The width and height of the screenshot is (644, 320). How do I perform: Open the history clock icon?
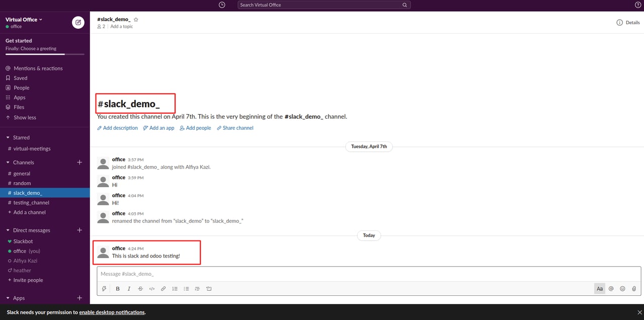(222, 5)
